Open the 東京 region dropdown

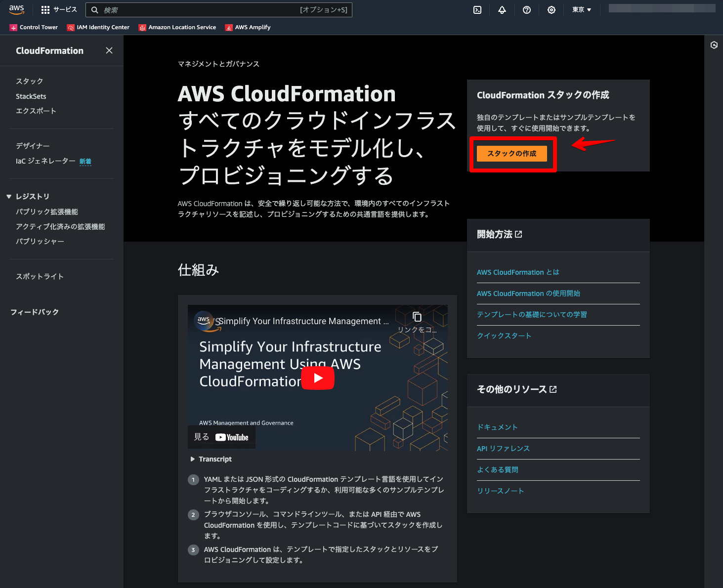click(582, 10)
